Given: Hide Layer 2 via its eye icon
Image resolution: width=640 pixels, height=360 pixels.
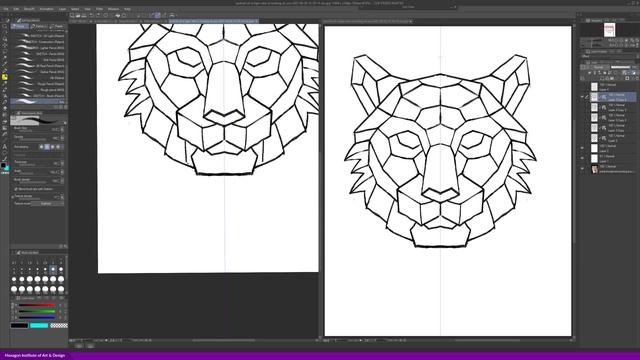Looking at the screenshot, I should click(582, 148).
